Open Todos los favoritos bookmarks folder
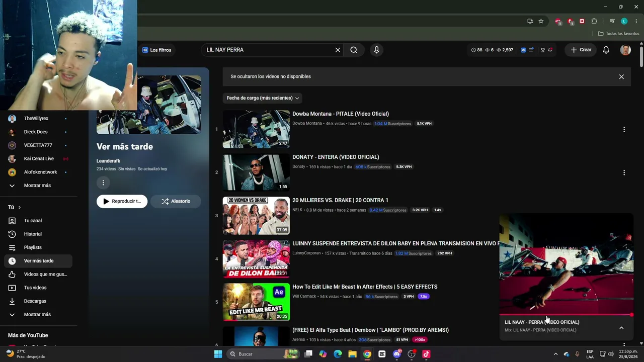This screenshot has width=644, height=362. pyautogui.click(x=618, y=34)
